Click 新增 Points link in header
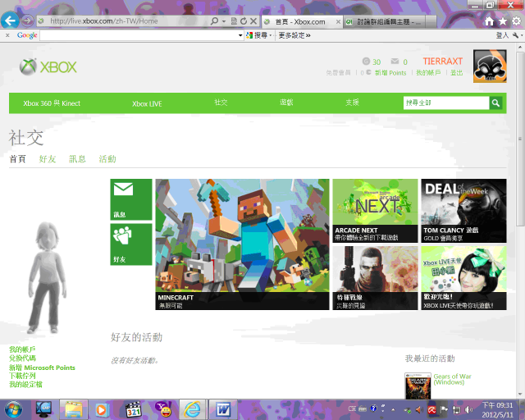525x420 pixels. coord(390,73)
